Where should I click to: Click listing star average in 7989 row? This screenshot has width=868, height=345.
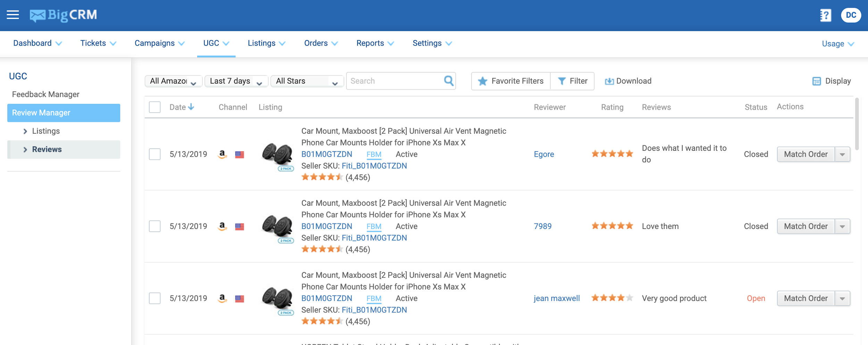[x=322, y=249]
